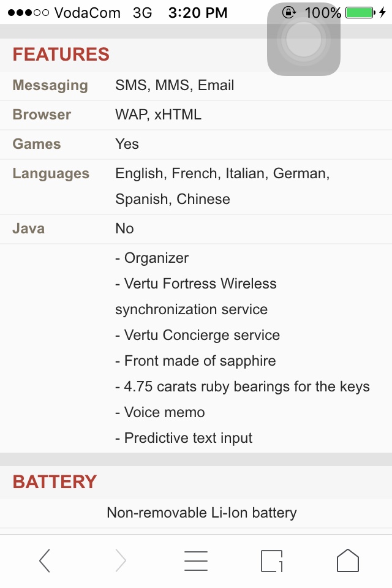Tap the battery icon in status bar
This screenshot has height=588, width=392.
(x=360, y=12)
